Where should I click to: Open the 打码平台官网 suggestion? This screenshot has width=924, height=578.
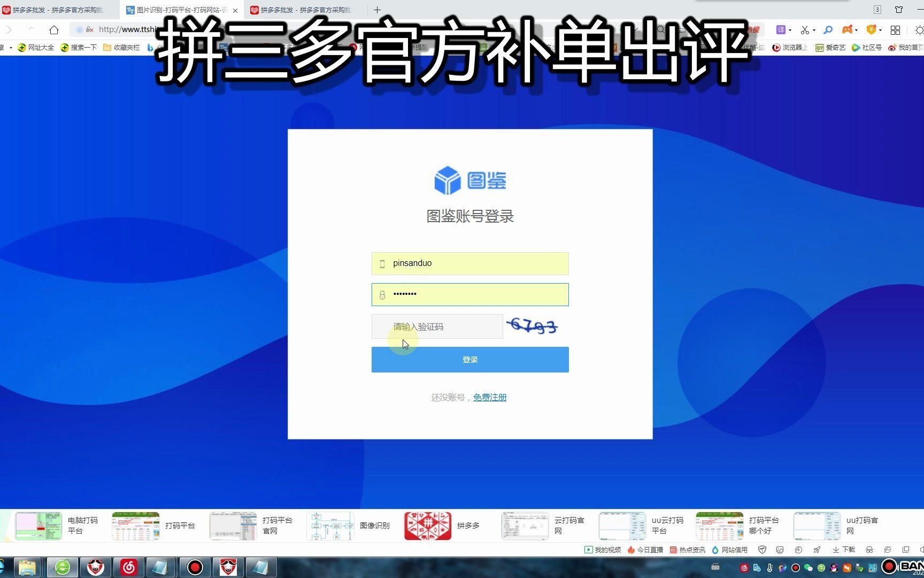[251, 526]
